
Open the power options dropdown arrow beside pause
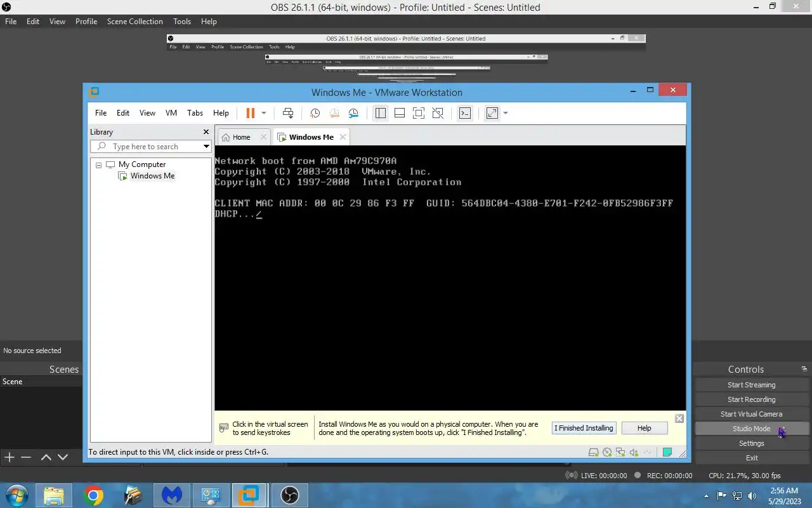[264, 113]
